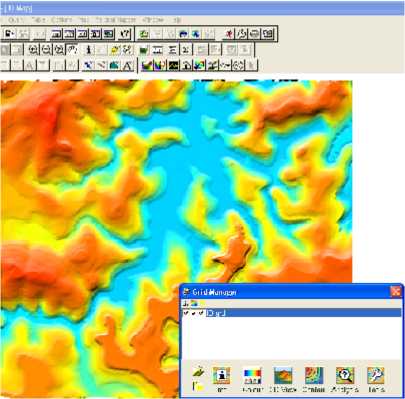The image size is (405, 399).
Task: Select the yellow Label tool
Action: pyautogui.click(x=114, y=50)
